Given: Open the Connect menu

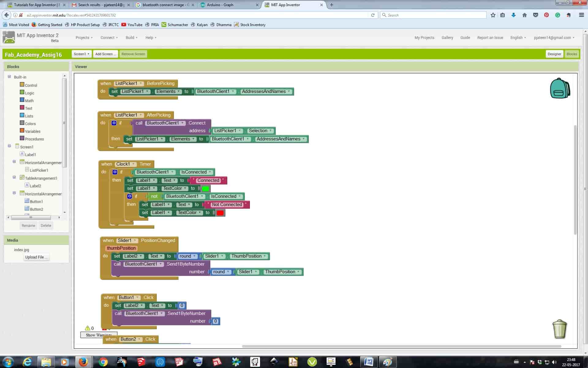Looking at the screenshot, I should (109, 38).
